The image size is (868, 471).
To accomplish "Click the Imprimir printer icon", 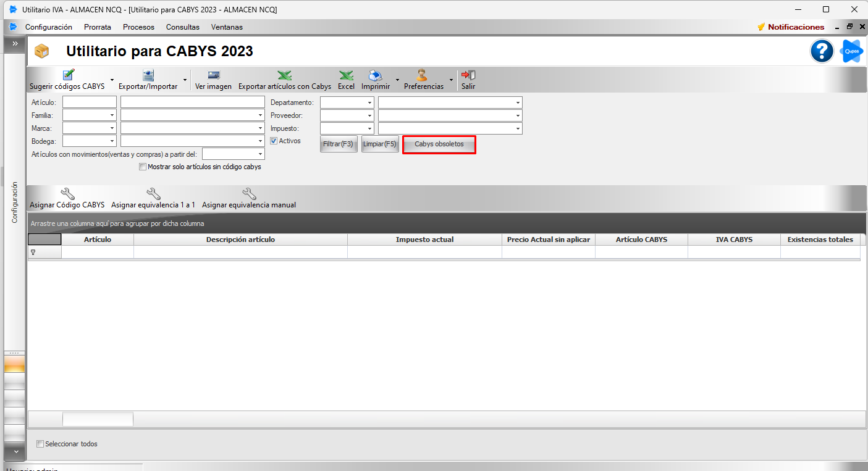I will pyautogui.click(x=375, y=75).
